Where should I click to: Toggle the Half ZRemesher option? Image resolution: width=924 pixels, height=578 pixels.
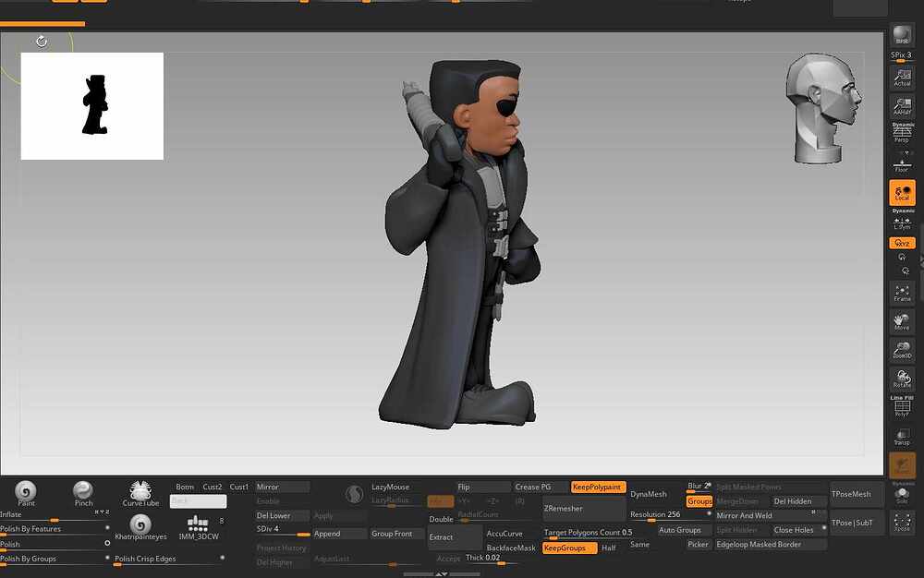coord(608,548)
